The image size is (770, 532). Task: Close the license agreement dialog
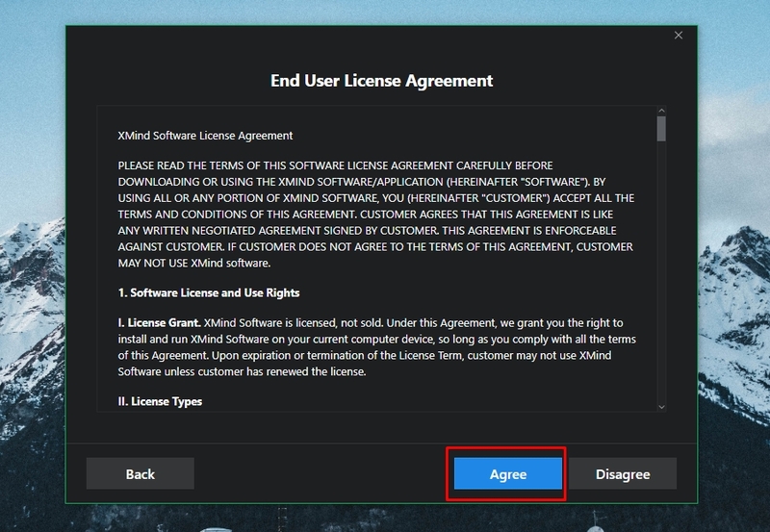click(x=679, y=36)
